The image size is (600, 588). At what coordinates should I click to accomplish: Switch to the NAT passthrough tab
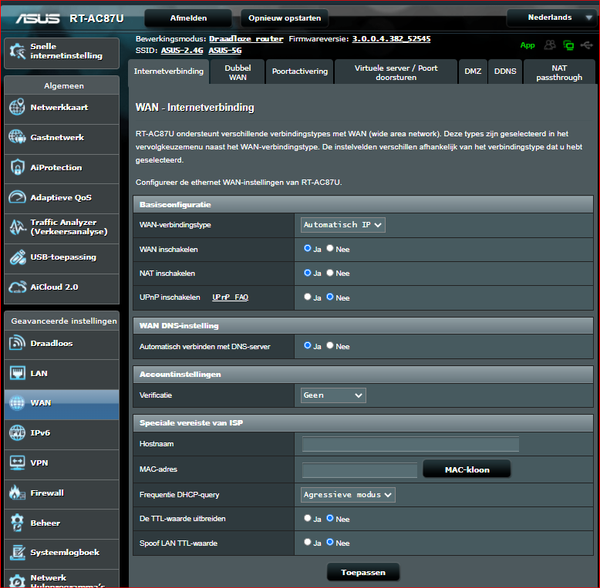559,72
